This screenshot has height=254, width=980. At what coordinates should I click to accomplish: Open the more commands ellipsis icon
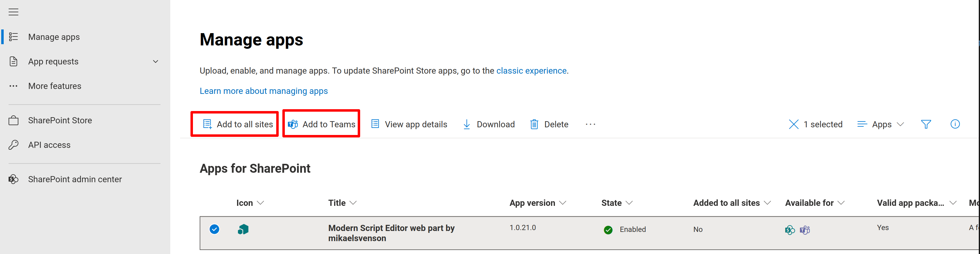click(590, 124)
